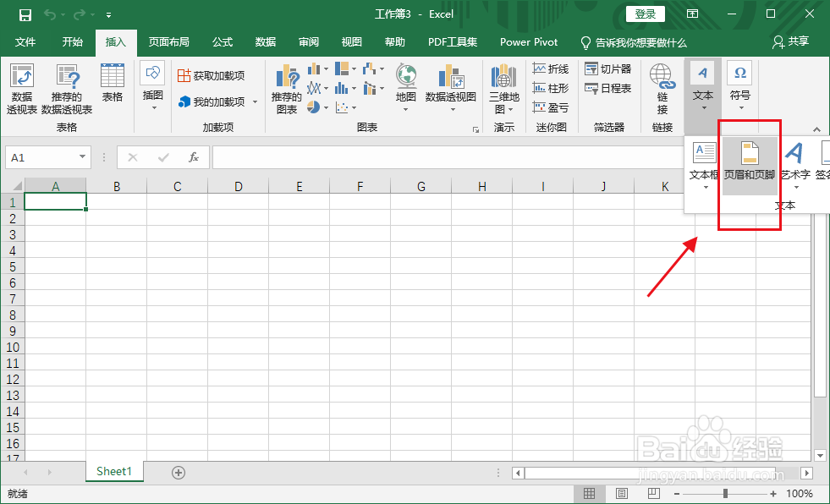The width and height of the screenshot is (830, 504).
Task: Adjust the zoom slider handle
Action: click(x=725, y=493)
